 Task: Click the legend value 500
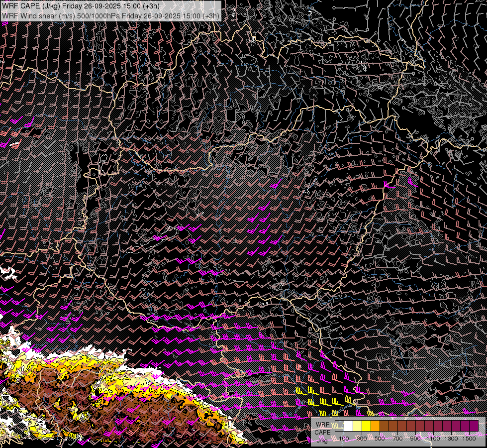pos(380,439)
